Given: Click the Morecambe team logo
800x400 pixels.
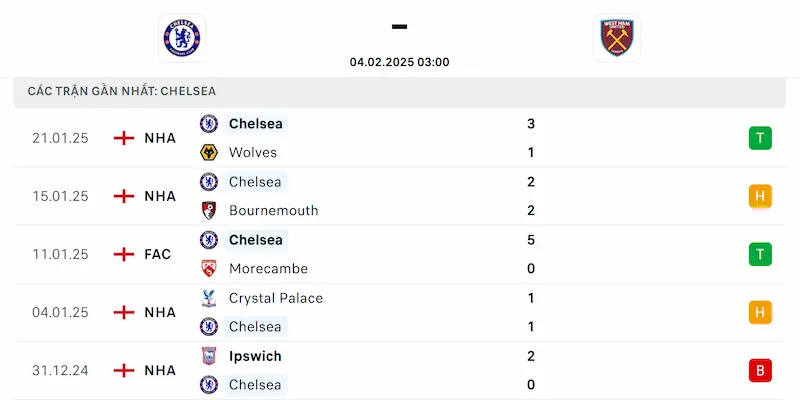Looking at the screenshot, I should tap(209, 269).
